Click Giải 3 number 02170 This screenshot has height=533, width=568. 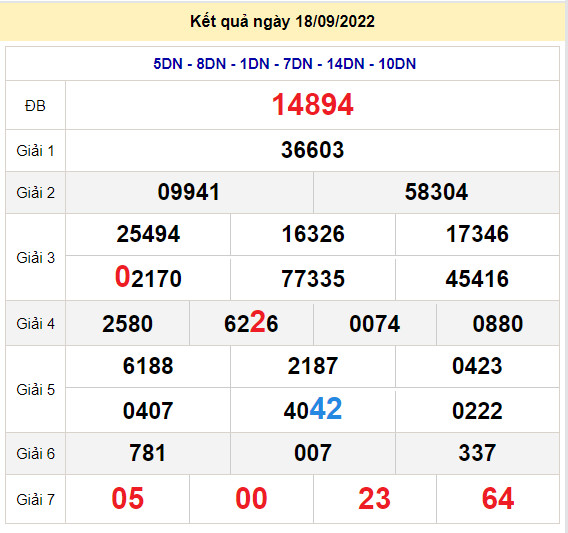click(x=148, y=277)
